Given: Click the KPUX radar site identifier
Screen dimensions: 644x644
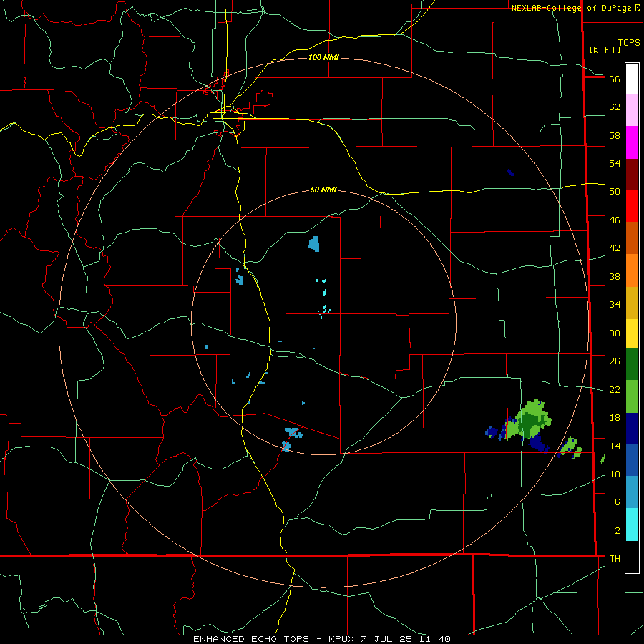Looking at the screenshot, I should tap(343, 639).
